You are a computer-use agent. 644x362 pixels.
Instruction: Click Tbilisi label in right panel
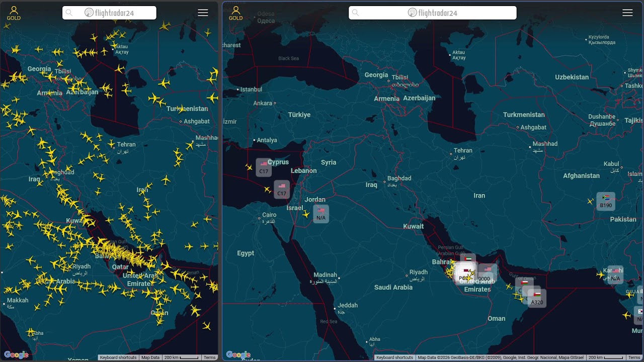click(x=400, y=78)
